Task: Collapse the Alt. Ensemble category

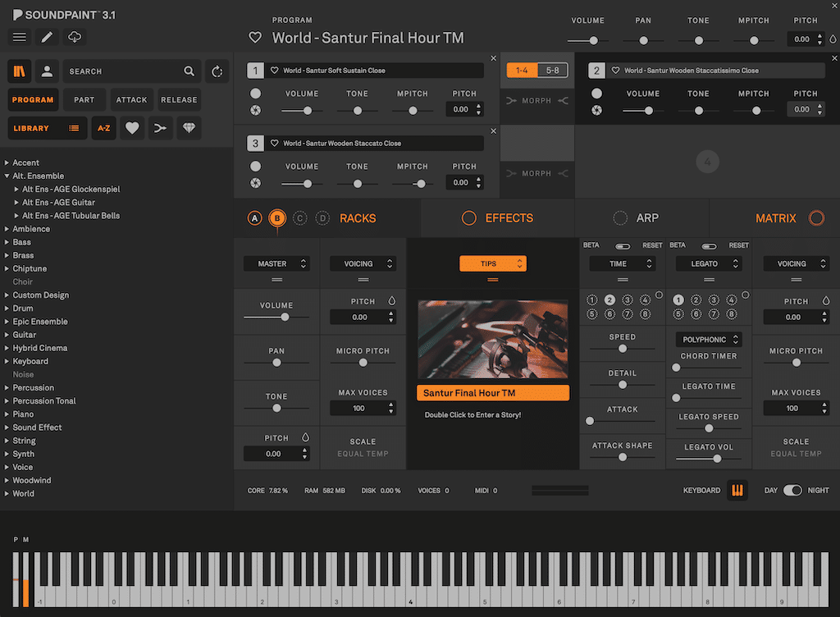Action: coord(7,176)
